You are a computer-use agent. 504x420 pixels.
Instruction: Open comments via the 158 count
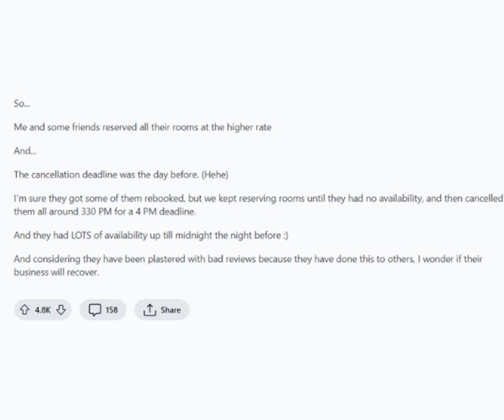(112, 310)
